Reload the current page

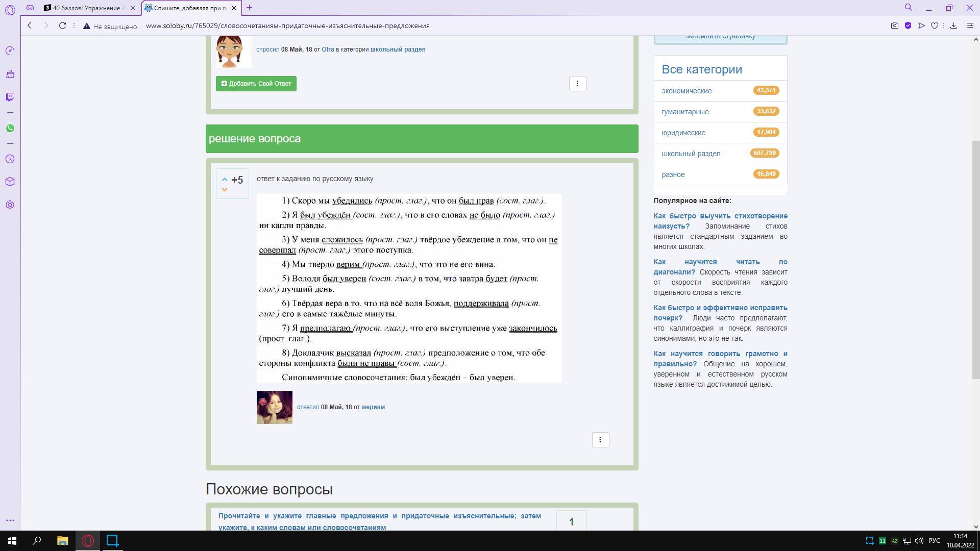point(62,26)
